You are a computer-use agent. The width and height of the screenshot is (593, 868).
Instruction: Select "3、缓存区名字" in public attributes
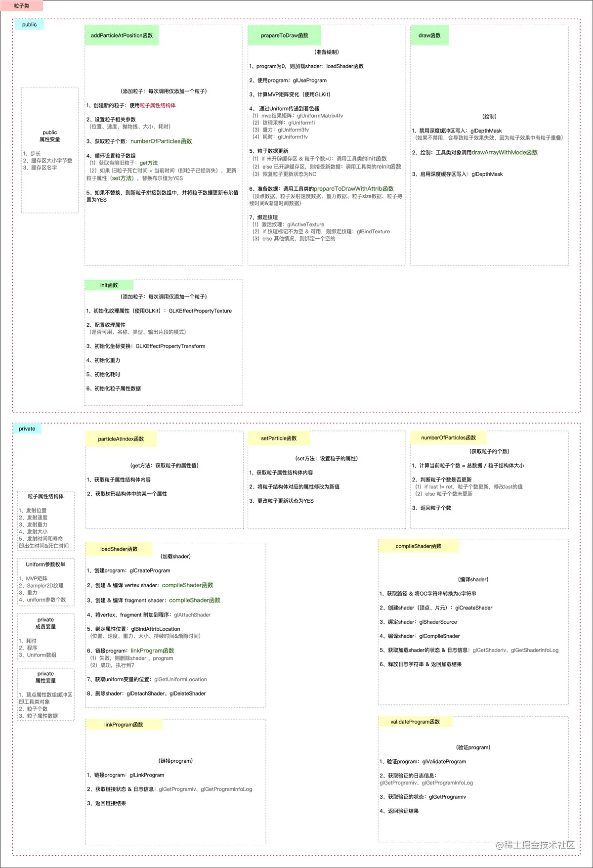click(40, 168)
